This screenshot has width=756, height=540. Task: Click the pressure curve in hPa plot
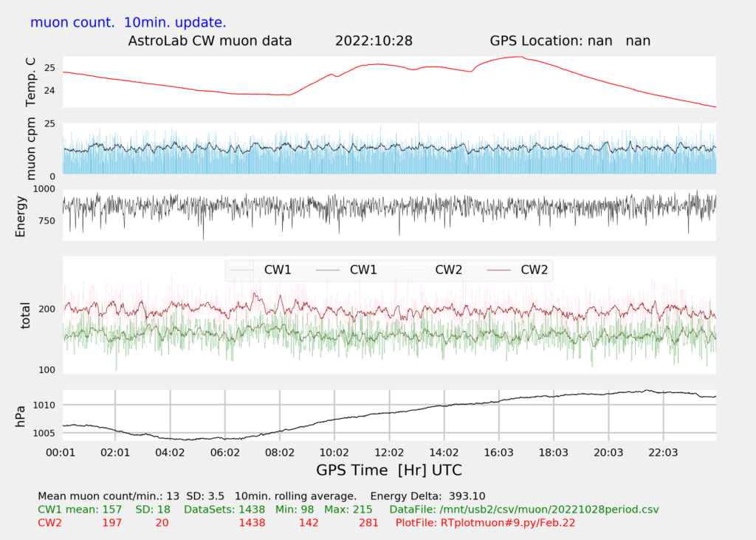(x=389, y=412)
